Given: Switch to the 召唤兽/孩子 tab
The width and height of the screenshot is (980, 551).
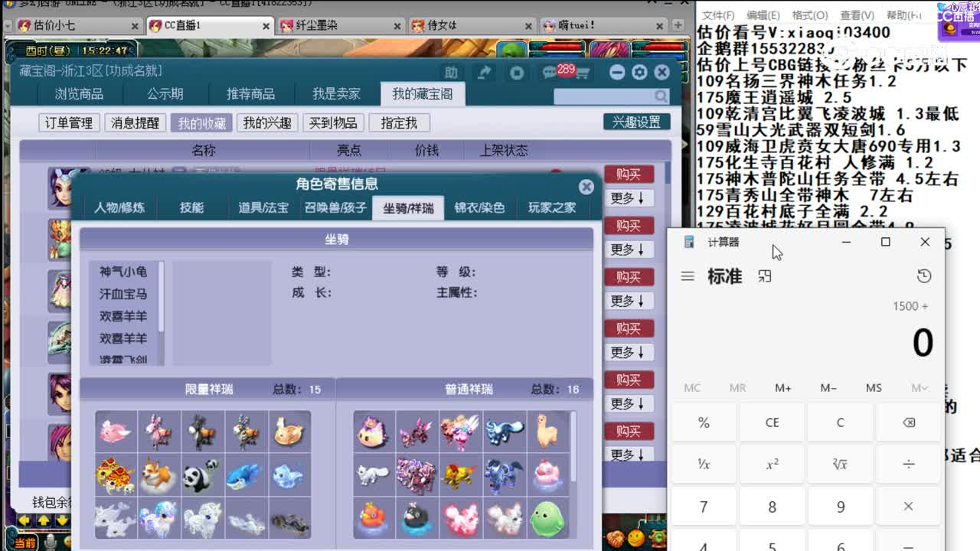Looking at the screenshot, I should pyautogui.click(x=335, y=207).
